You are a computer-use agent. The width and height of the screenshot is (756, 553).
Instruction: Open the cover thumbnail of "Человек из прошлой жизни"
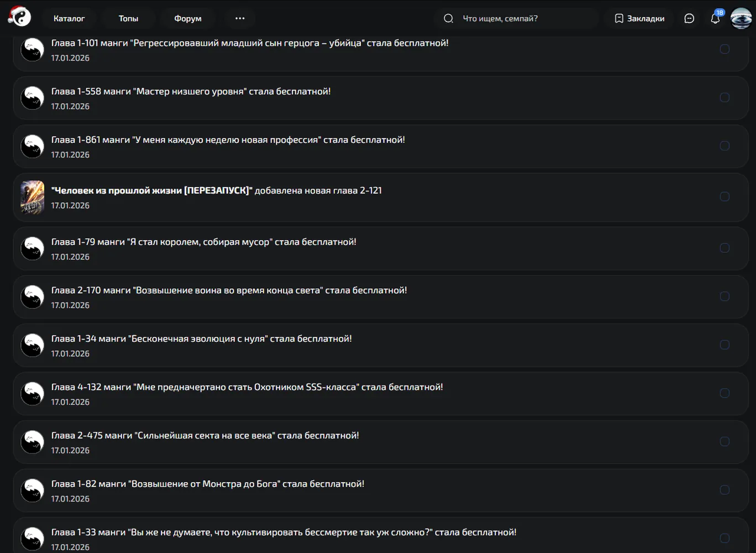click(x=32, y=197)
